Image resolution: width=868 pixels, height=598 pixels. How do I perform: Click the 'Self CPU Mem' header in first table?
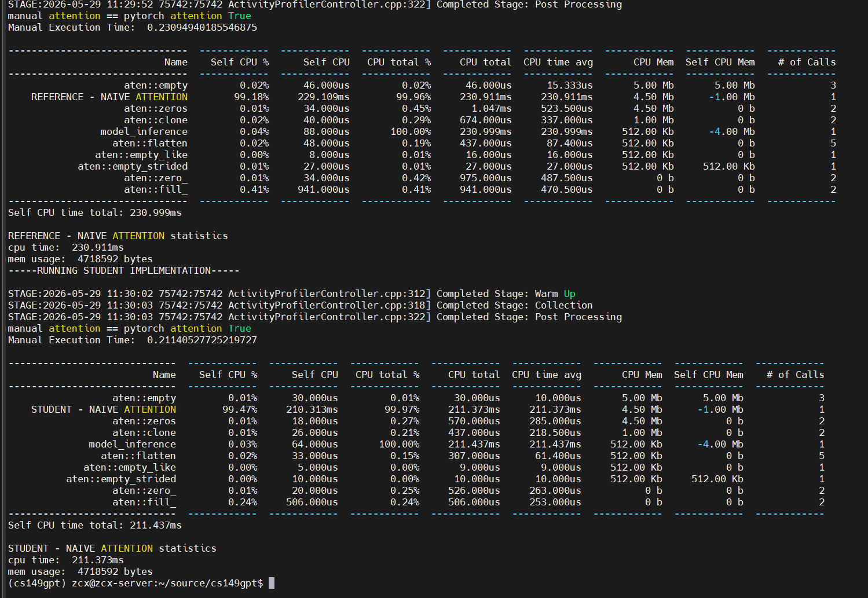click(720, 62)
